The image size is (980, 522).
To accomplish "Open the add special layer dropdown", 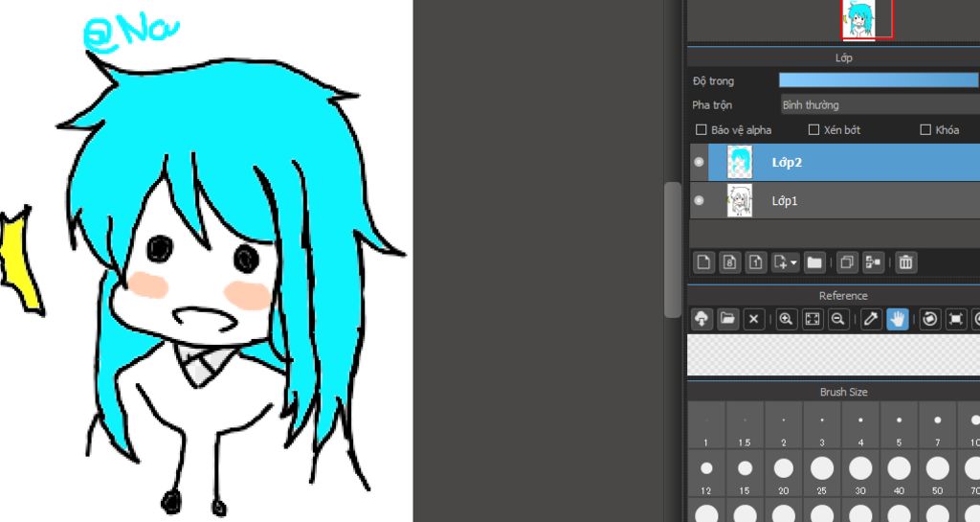I will pyautogui.click(x=785, y=262).
